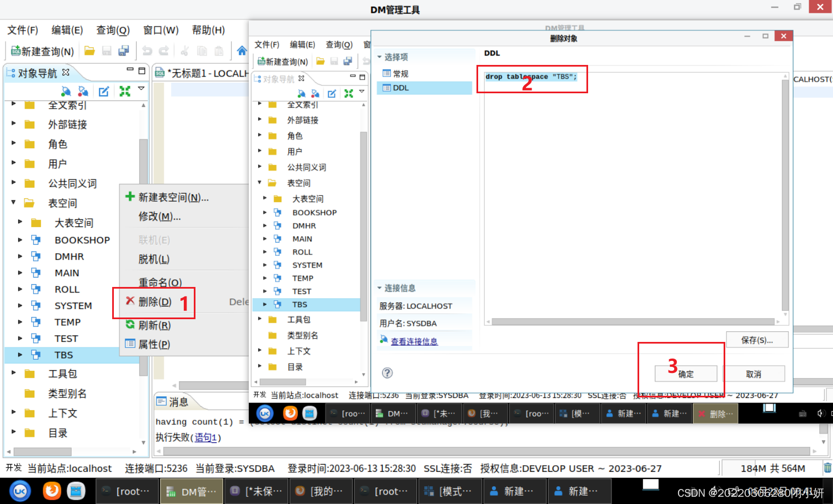Expand BOOKSHOP tablespace in main window tree

[x=20, y=240]
